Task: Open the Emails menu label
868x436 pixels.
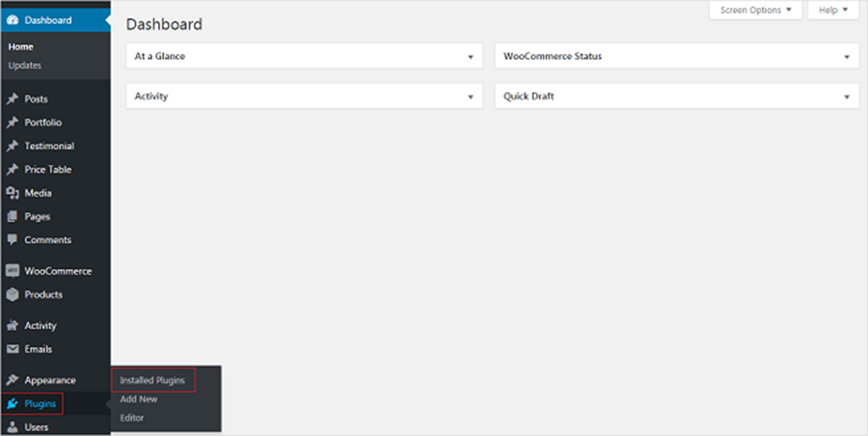Action: click(x=39, y=349)
